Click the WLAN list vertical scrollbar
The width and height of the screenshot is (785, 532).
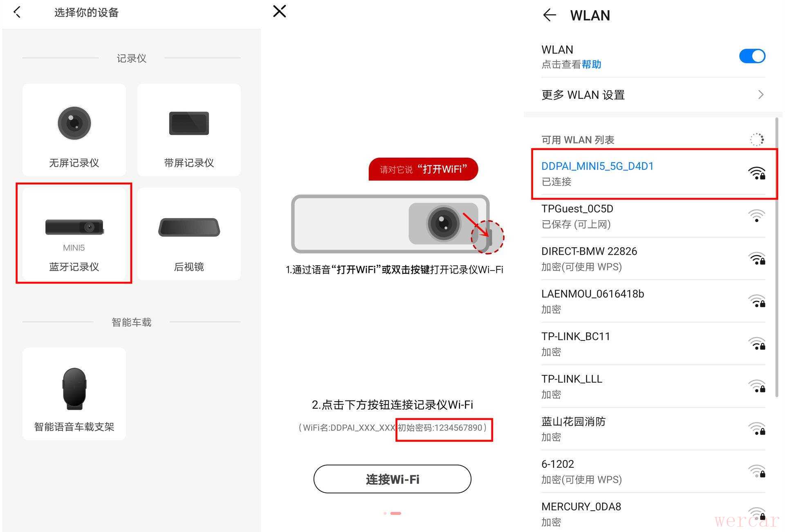777,257
